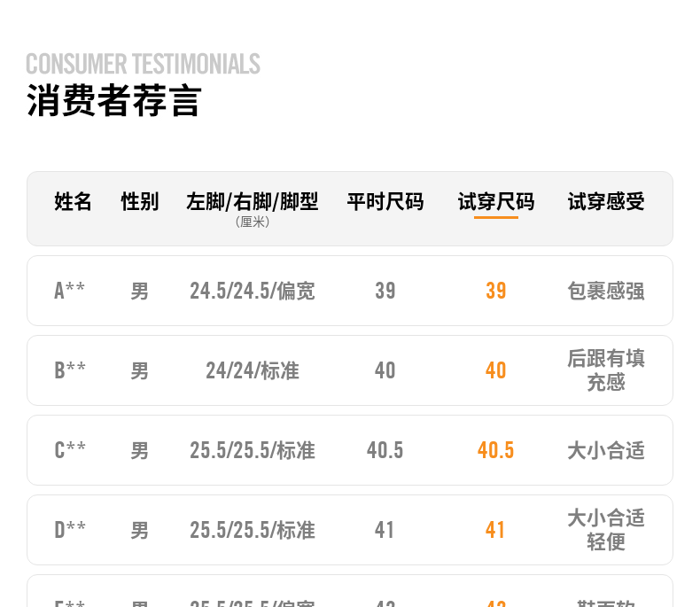
Task: Select the "姓名" column header
Action: pyautogui.click(x=73, y=202)
